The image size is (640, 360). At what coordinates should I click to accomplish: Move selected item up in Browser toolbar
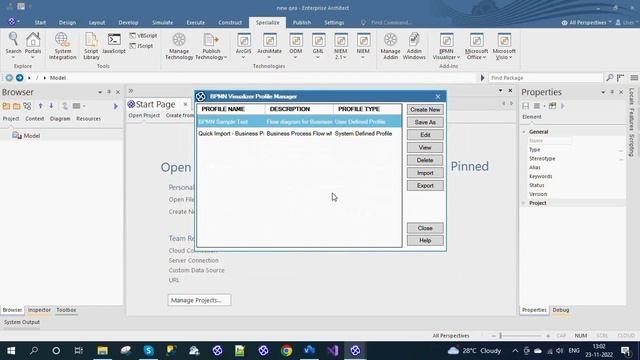40,106
